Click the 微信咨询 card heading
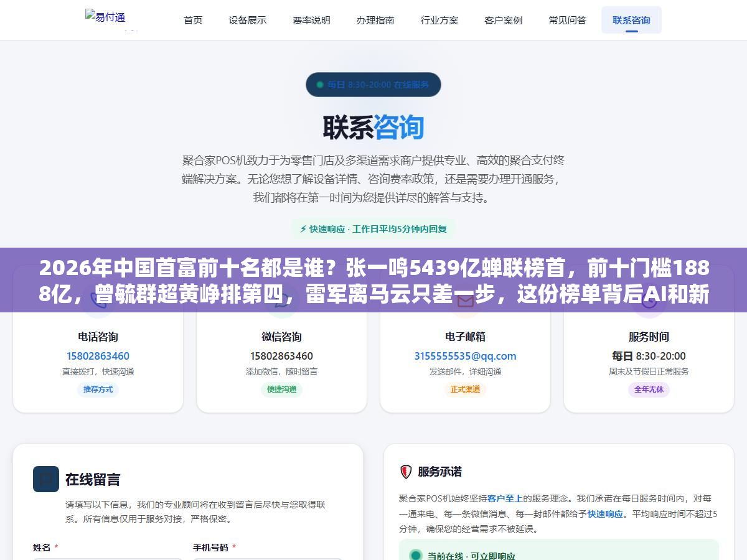747x560 pixels. coord(282,337)
